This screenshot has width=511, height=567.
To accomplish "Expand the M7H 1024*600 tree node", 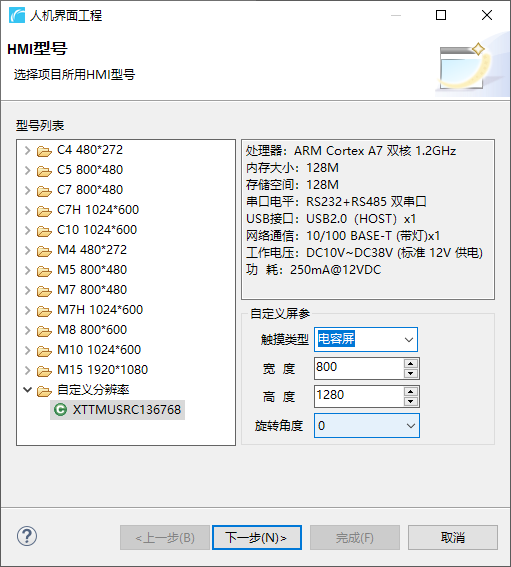I will pyautogui.click(x=27, y=310).
